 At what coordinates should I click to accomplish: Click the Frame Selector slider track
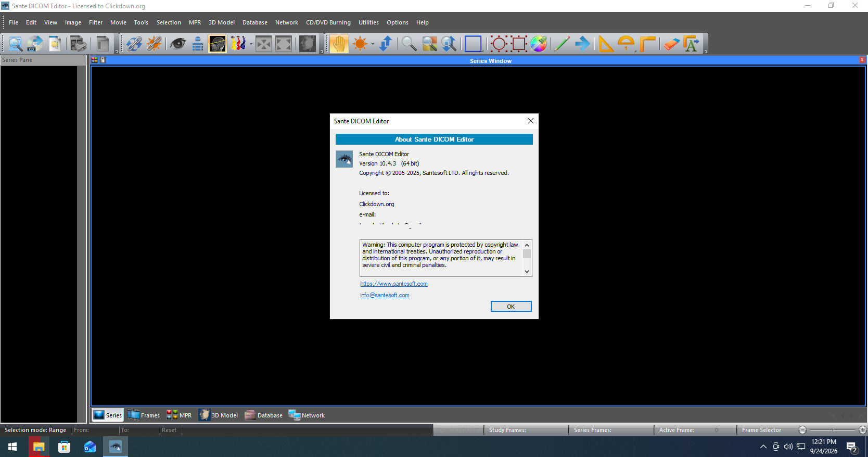pyautogui.click(x=833, y=430)
